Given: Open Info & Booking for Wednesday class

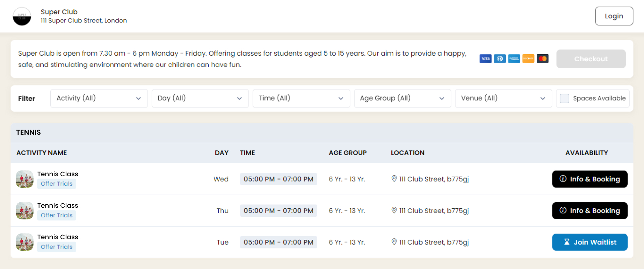Looking at the screenshot, I should coord(589,179).
